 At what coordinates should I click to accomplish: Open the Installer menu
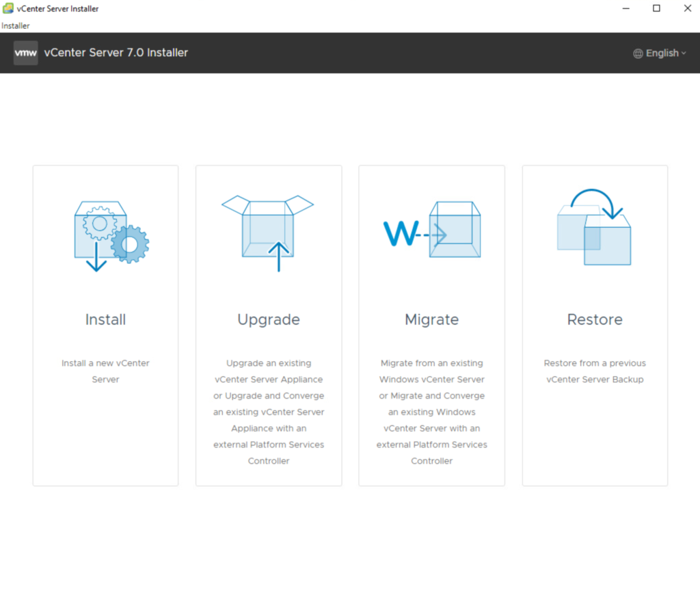[16, 26]
